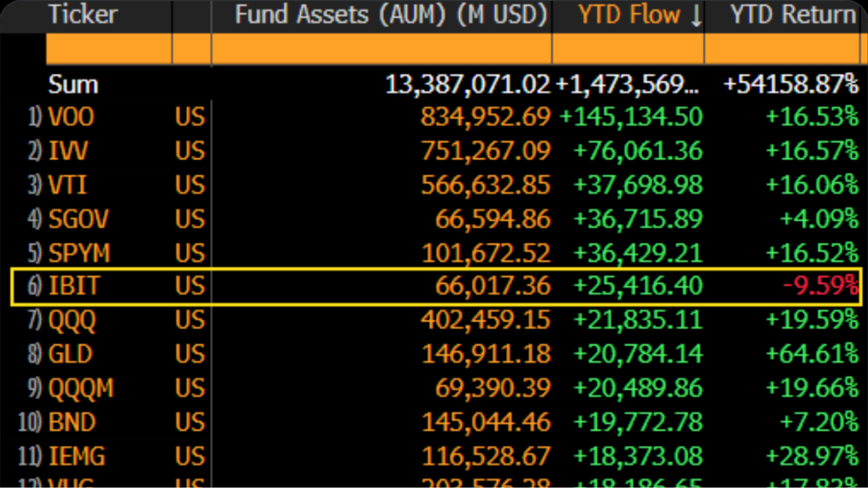Open SPYM ticker entry
The width and height of the screenshot is (868, 488).
pos(79,253)
